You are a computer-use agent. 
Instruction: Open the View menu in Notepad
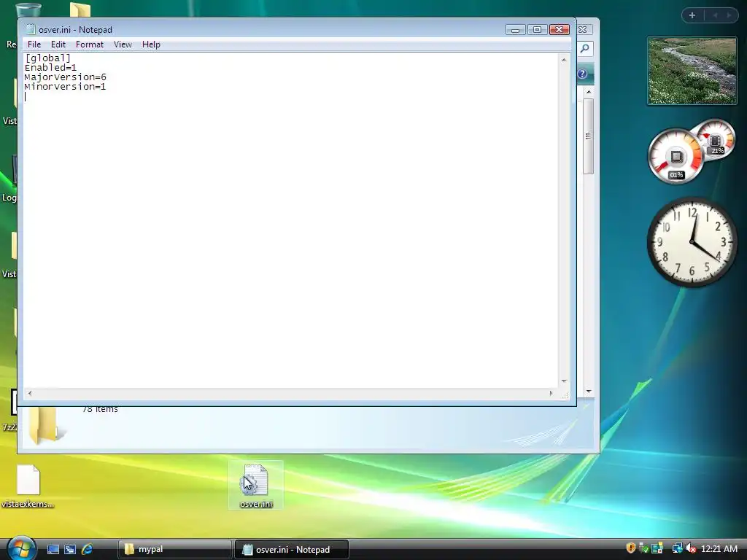tap(123, 44)
